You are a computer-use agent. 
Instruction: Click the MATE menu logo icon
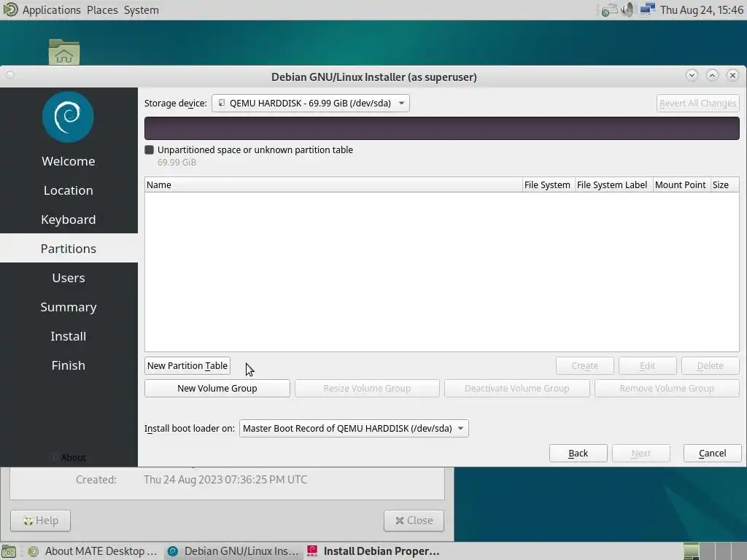10,9
